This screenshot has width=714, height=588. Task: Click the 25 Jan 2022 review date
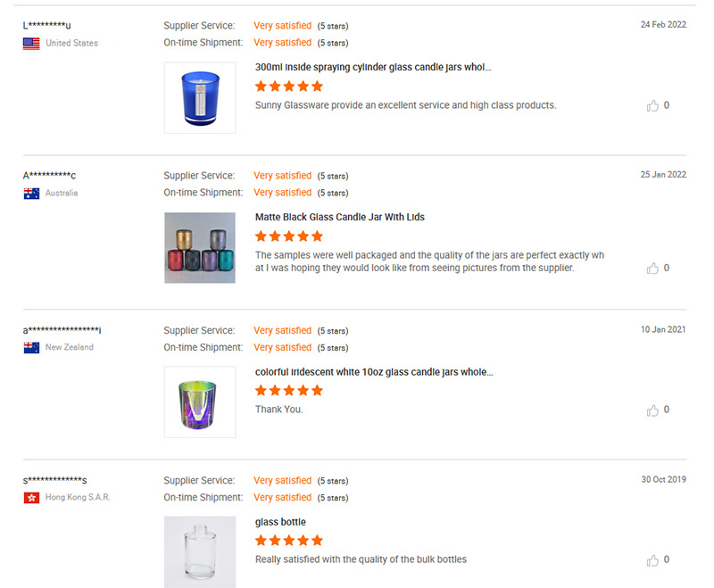(x=663, y=175)
